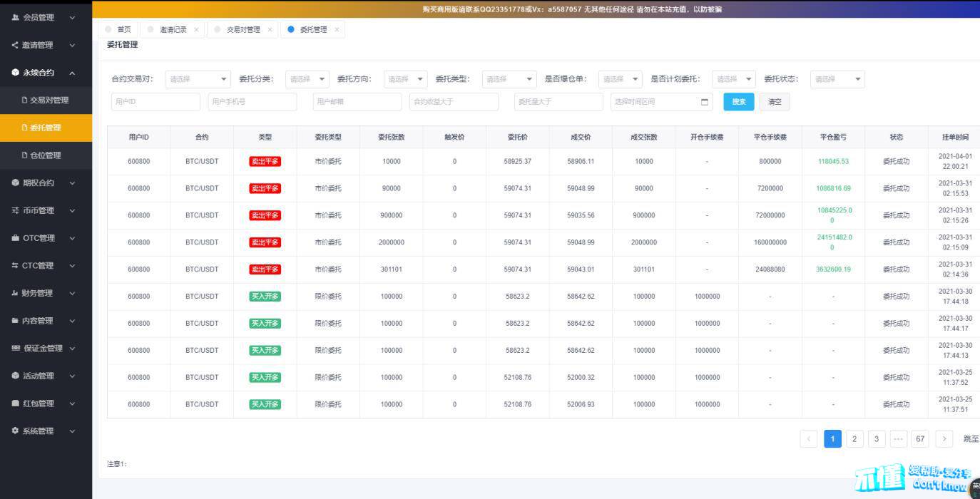Viewport: 980px width, 499px height.
Task: Click the 系统管理 gear icon
Action: point(16,431)
